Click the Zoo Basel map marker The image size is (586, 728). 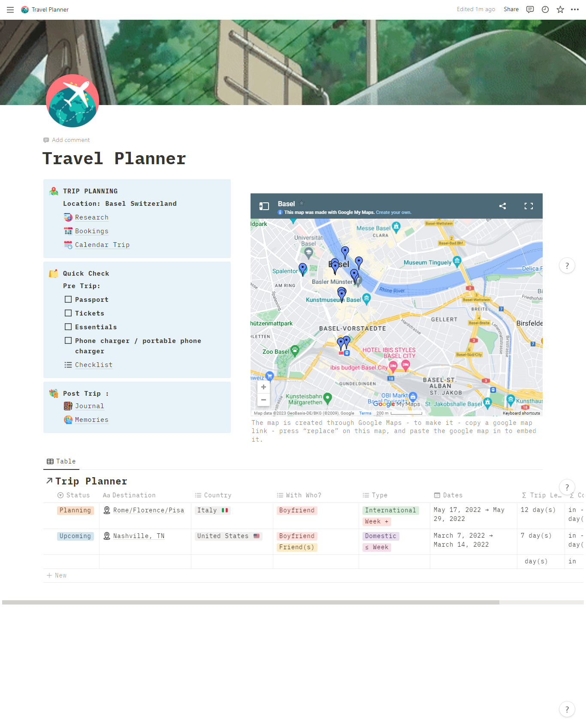[x=295, y=350]
